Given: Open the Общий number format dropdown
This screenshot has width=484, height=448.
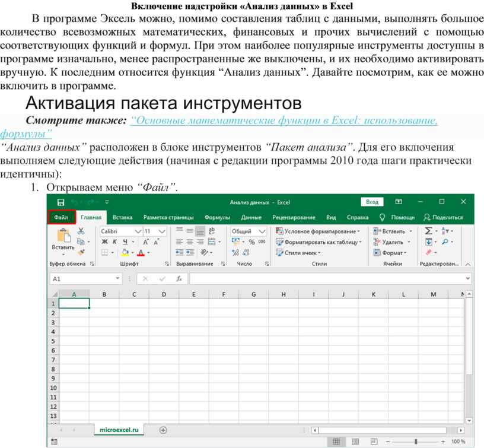Looking at the screenshot, I should (x=262, y=231).
